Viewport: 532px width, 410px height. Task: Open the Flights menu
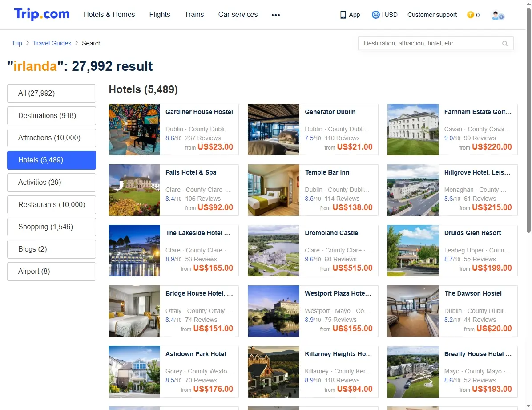159,14
